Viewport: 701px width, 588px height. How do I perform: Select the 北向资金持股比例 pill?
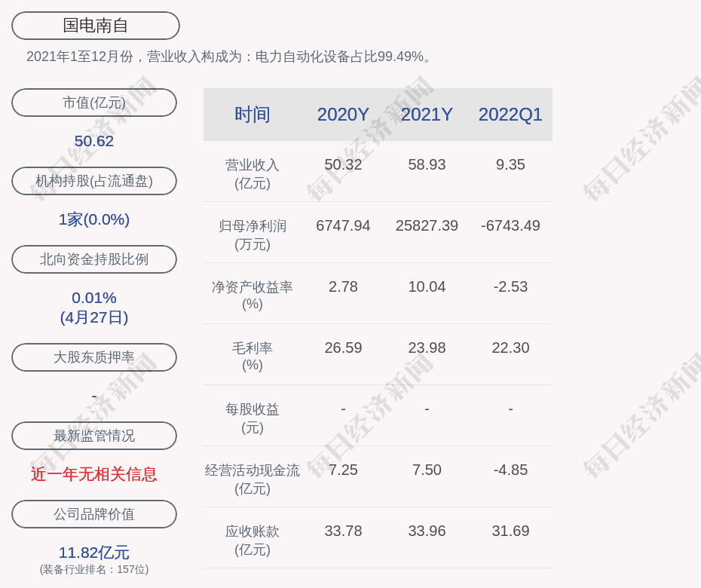click(94, 259)
